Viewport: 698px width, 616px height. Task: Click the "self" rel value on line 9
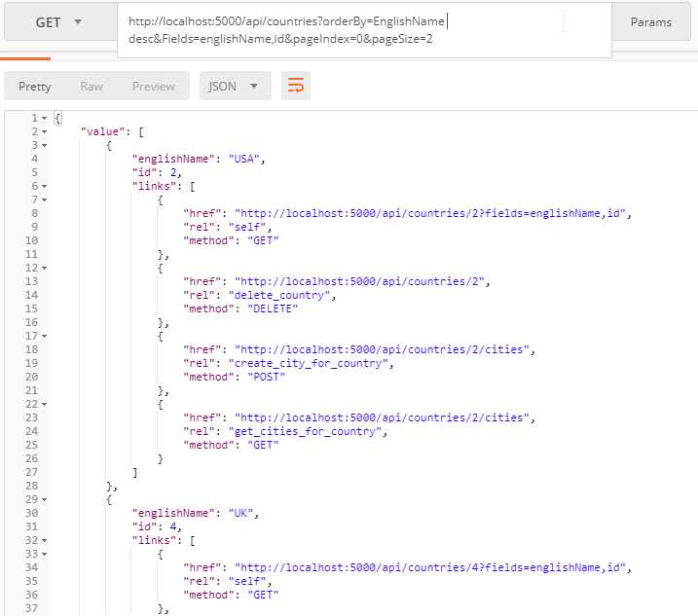click(x=247, y=227)
